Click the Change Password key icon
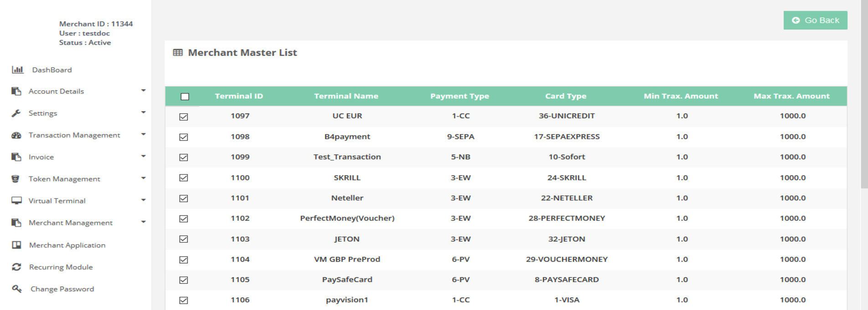Viewport: 868px width, 310px height. [17, 289]
